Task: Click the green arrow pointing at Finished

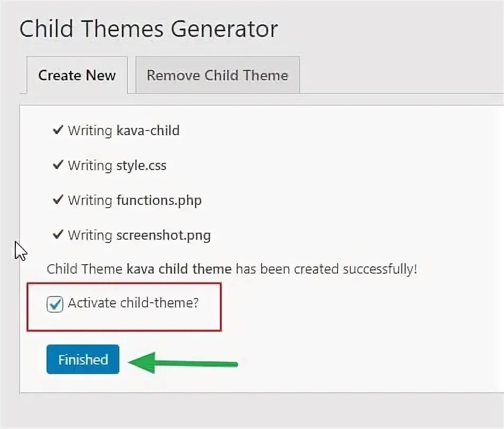Action: pos(183,362)
